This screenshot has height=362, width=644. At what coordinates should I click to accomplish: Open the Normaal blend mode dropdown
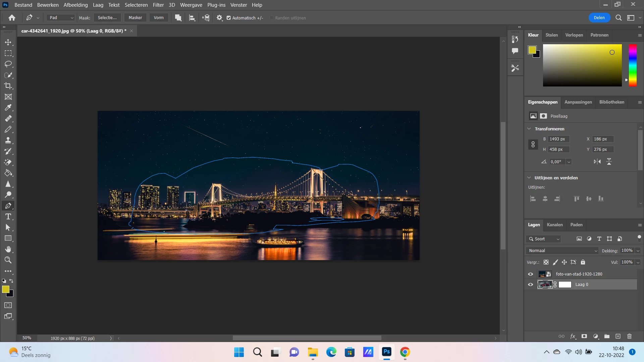562,251
